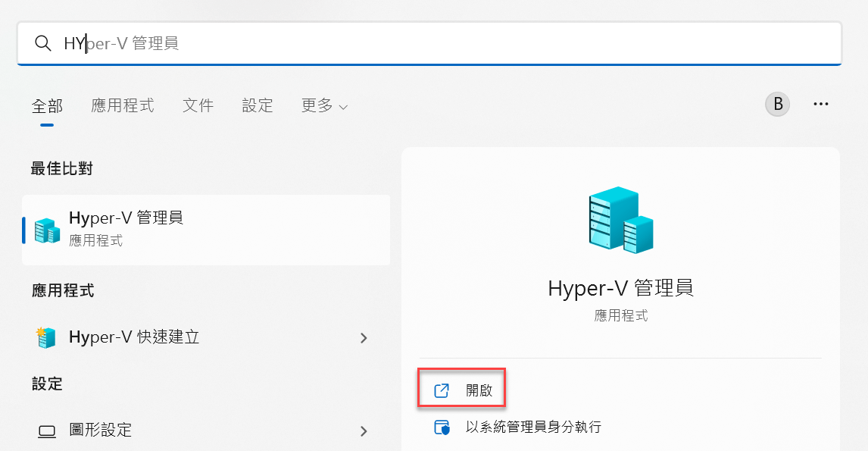The width and height of the screenshot is (868, 451).
Task: Open 圖形設定 settings result
Action: (x=206, y=430)
